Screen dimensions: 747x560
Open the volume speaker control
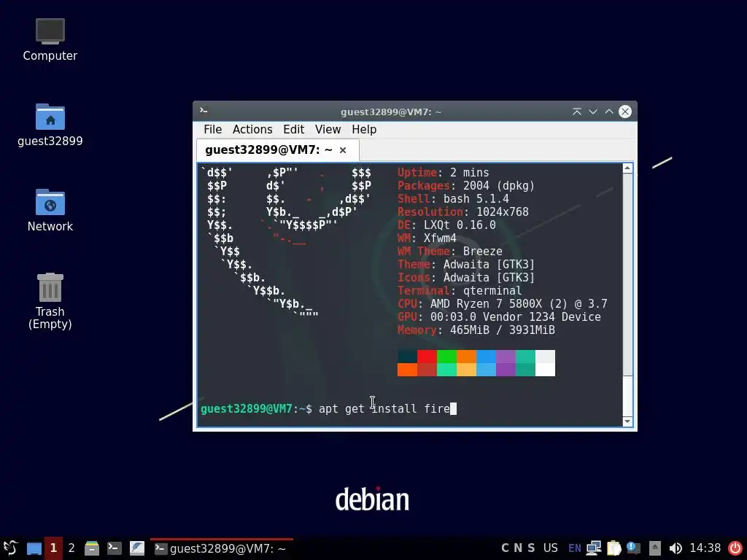(x=675, y=548)
